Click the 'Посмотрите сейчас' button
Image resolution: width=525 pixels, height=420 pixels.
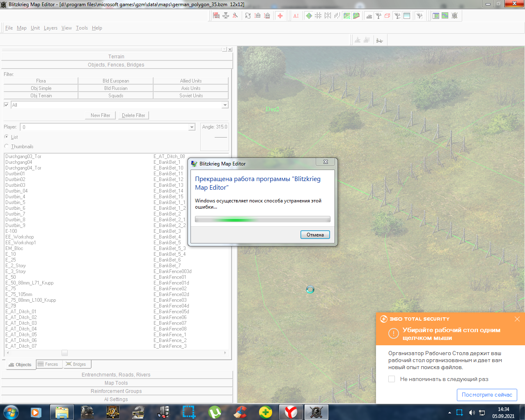(487, 395)
